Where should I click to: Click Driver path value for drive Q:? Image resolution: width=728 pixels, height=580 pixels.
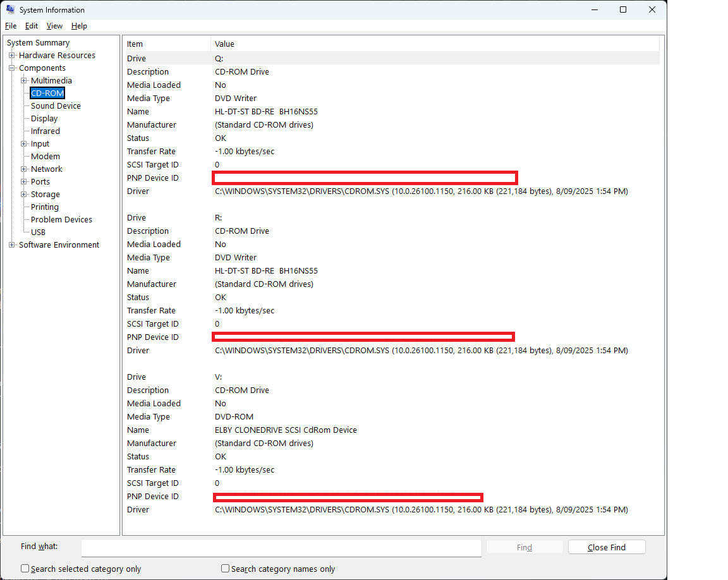point(421,191)
